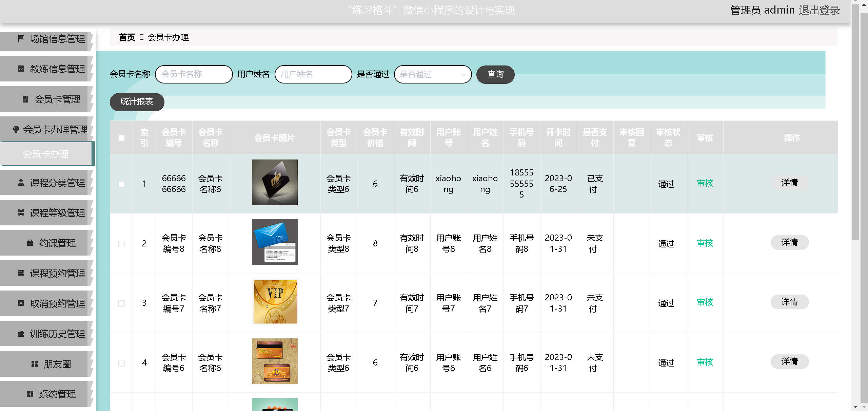
Task: Open 系统管理 menu
Action: tap(47, 394)
